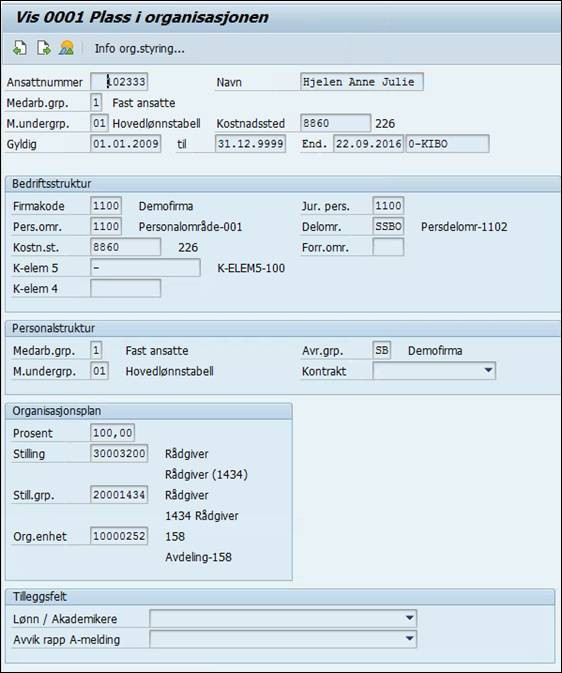Click the Demofirma text next to Firmakode
The width and height of the screenshot is (562, 673).
[x=166, y=206]
